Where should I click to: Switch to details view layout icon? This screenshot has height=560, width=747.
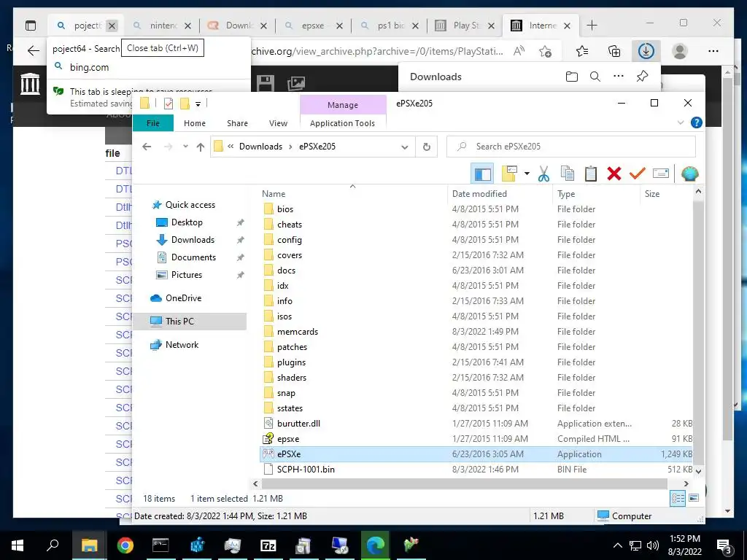[x=678, y=499]
